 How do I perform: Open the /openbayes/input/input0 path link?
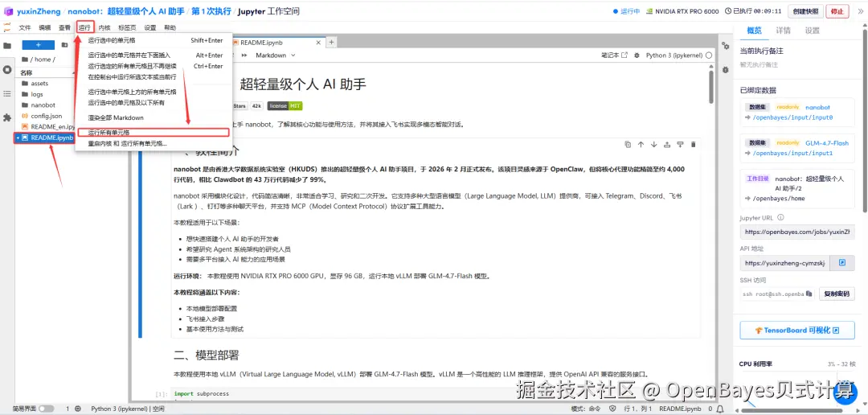click(792, 117)
